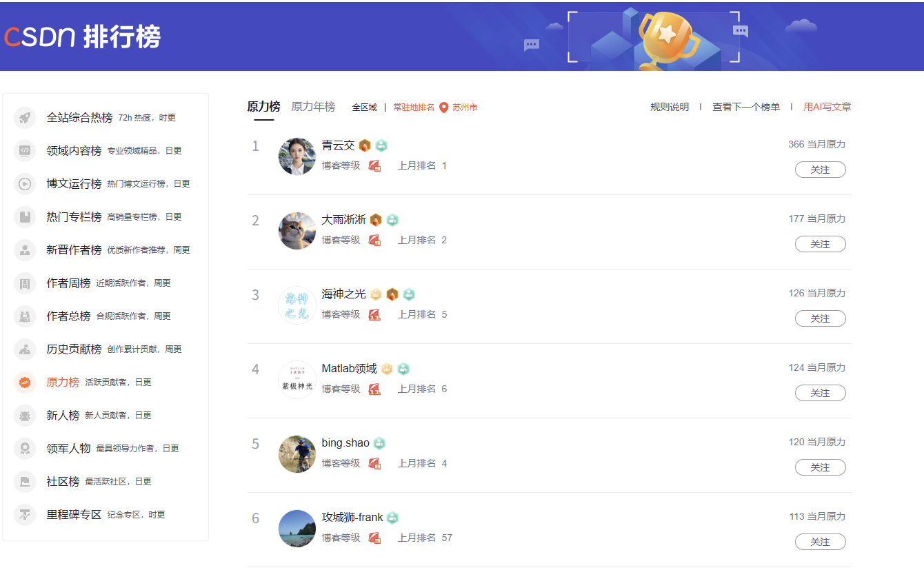Follow 青云交 with the 关注 button
The image size is (924, 570).
pos(821,170)
